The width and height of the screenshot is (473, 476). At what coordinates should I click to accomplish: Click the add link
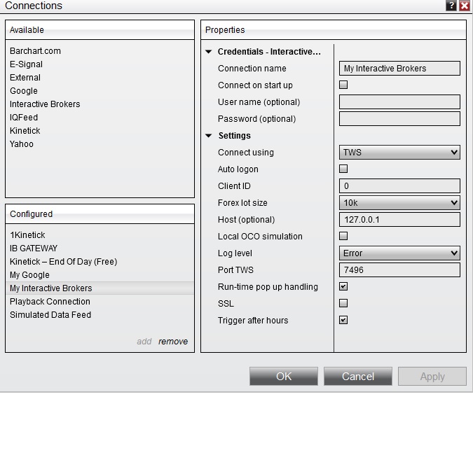click(144, 342)
